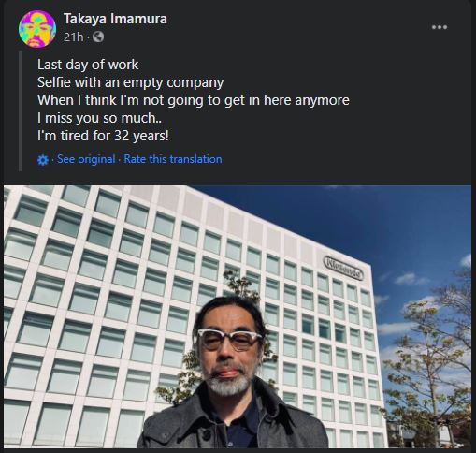476x453 pixels.
Task: Click the gray vertical quote bar beside translation
Action: tap(21, 111)
